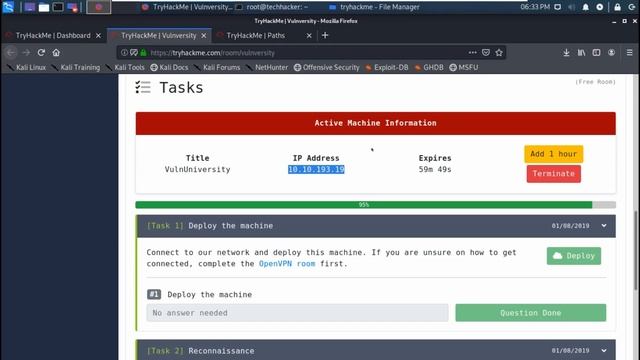Screen dimensions: 640x360
Task: Open Firefox hamburger menu
Action: (629, 52)
